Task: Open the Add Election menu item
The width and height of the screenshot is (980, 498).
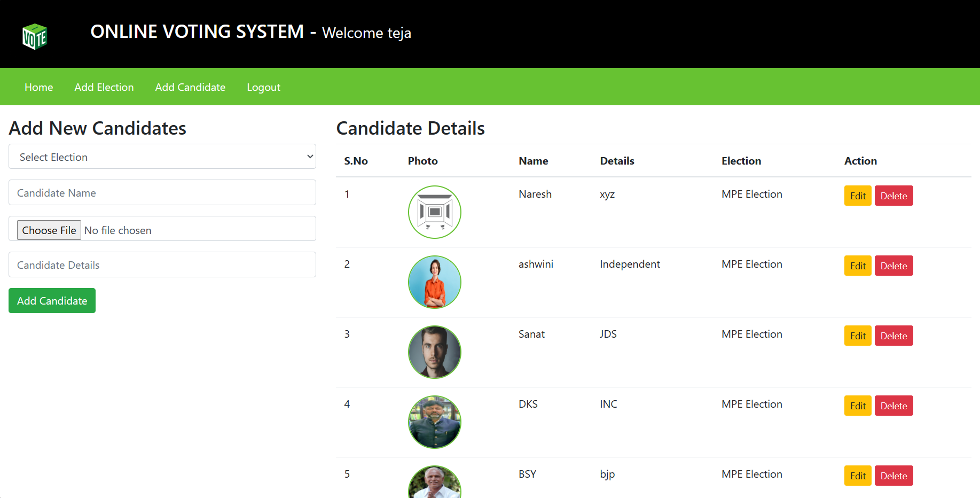Action: click(x=104, y=87)
